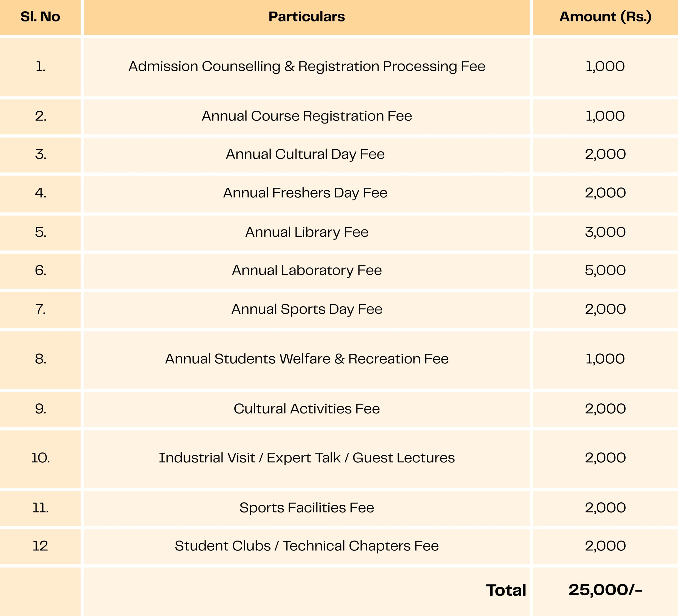Select the Annual Course Registration Fee row
This screenshot has height=616, width=678.
point(306,116)
